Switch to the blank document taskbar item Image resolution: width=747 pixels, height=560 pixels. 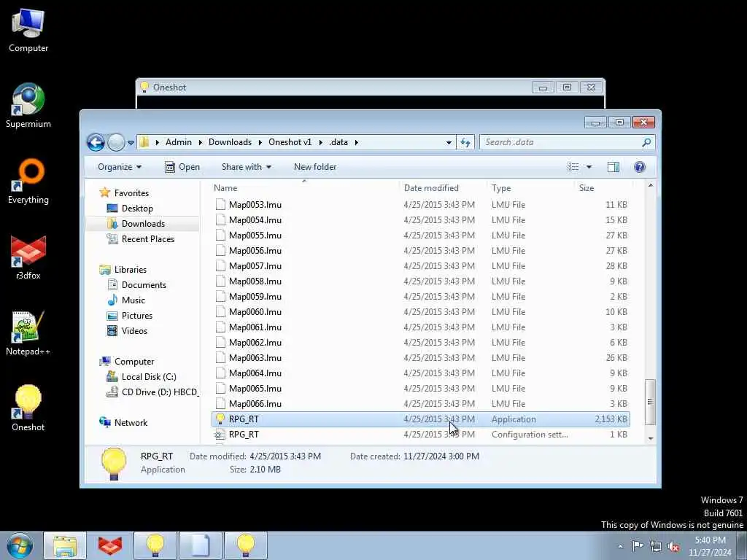(201, 545)
